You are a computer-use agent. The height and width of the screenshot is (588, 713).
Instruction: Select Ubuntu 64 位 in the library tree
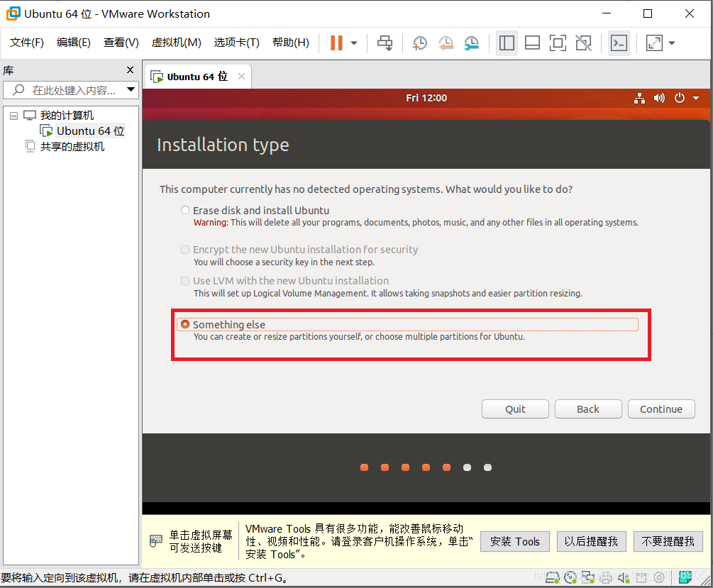[x=90, y=131]
